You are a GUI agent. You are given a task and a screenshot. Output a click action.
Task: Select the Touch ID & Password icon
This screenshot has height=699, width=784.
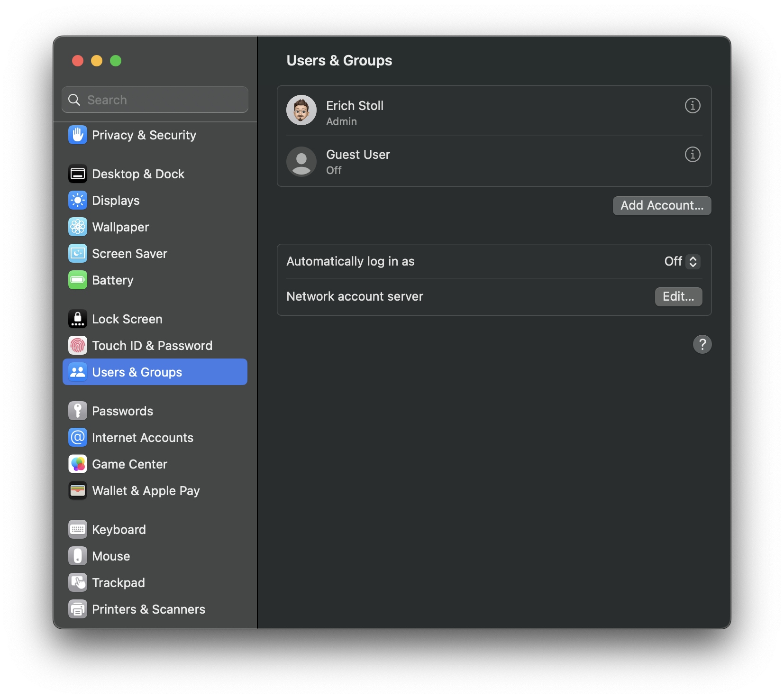[77, 345]
